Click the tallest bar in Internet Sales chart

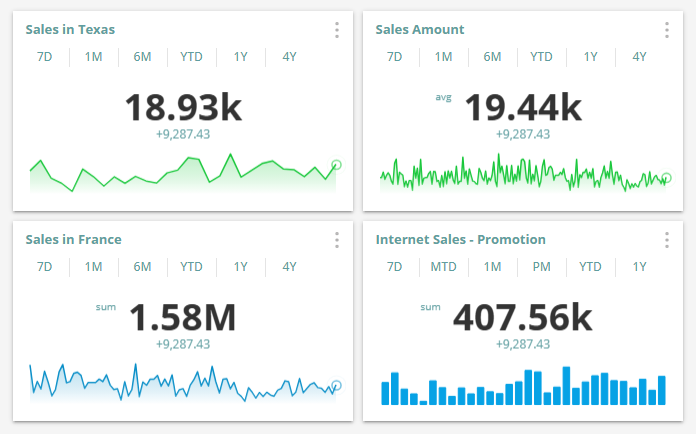(566, 386)
